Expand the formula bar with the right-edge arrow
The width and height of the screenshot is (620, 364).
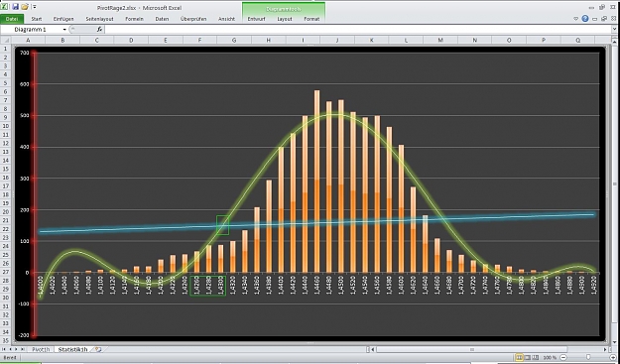[614, 29]
